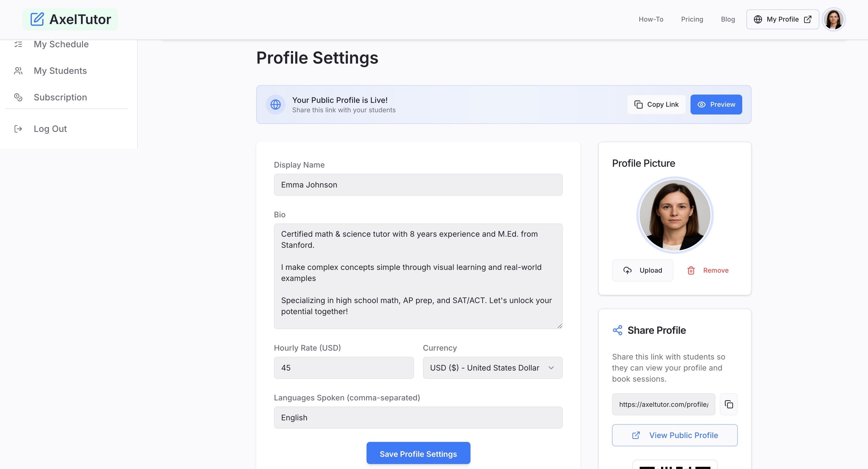
Task: Click the Emma Johnson display name field
Action: 418,185
